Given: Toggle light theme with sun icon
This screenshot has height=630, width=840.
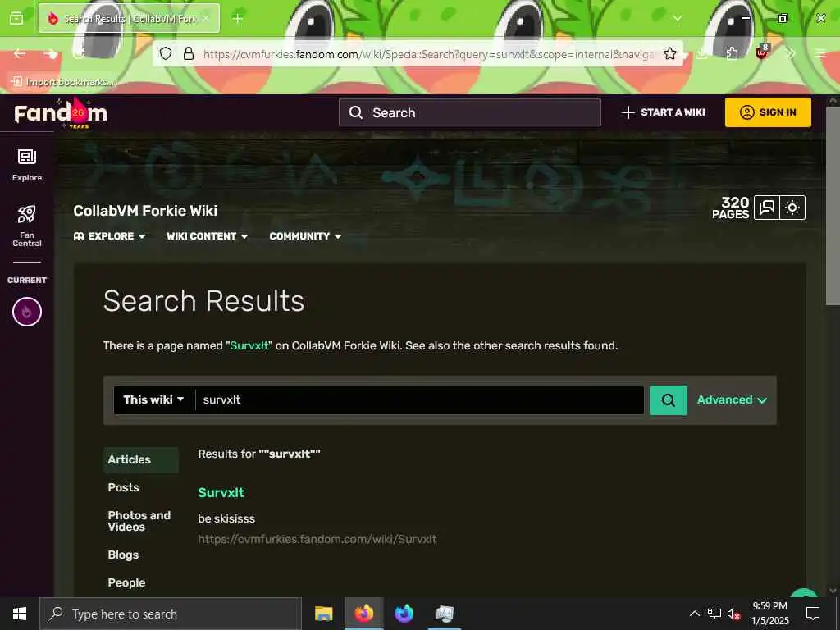Looking at the screenshot, I should coord(792,208).
